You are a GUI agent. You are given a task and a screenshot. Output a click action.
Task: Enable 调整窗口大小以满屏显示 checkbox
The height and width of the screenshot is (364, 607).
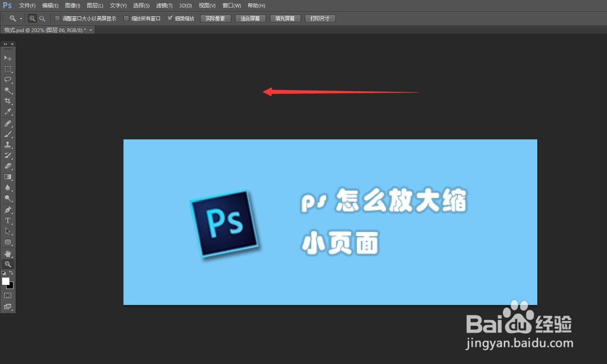tap(57, 18)
